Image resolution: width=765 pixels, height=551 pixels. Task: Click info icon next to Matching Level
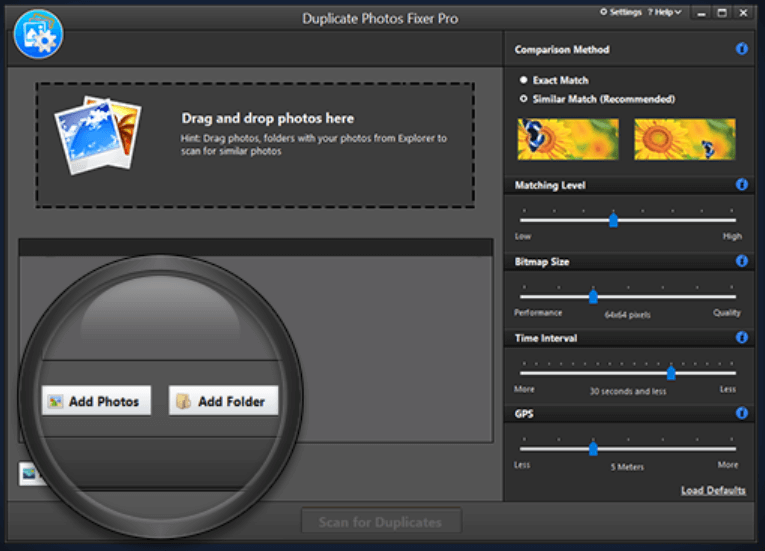tap(742, 185)
